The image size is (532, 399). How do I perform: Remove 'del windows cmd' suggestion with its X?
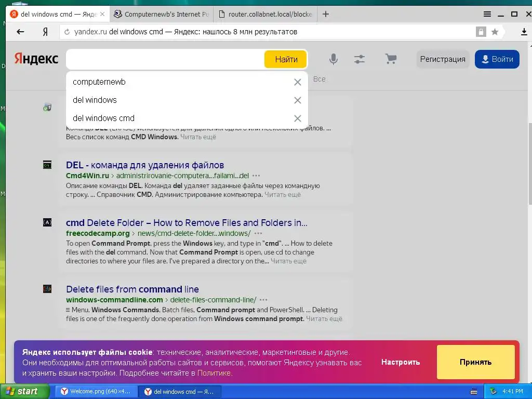[x=298, y=118]
